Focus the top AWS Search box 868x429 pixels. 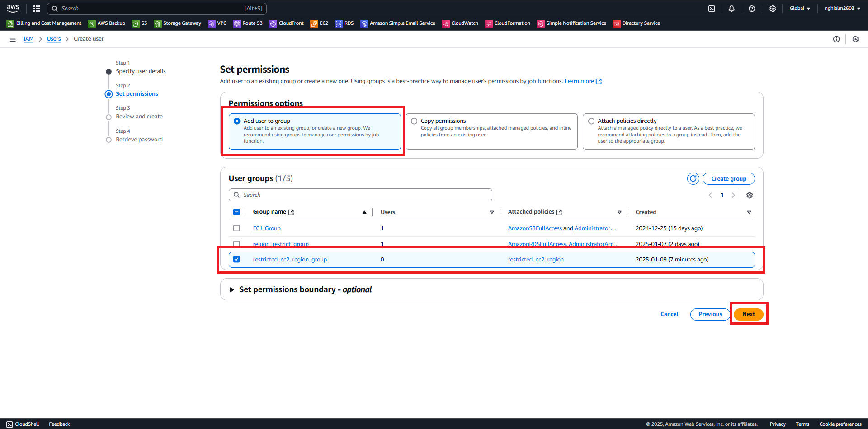[x=157, y=9]
